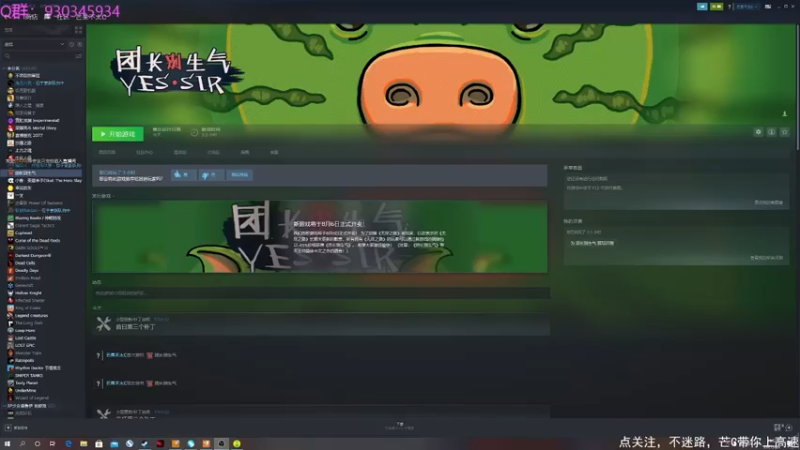Screen dimensions: 800x450
Task: Open the green notification icon in title bar
Action: point(716,7)
